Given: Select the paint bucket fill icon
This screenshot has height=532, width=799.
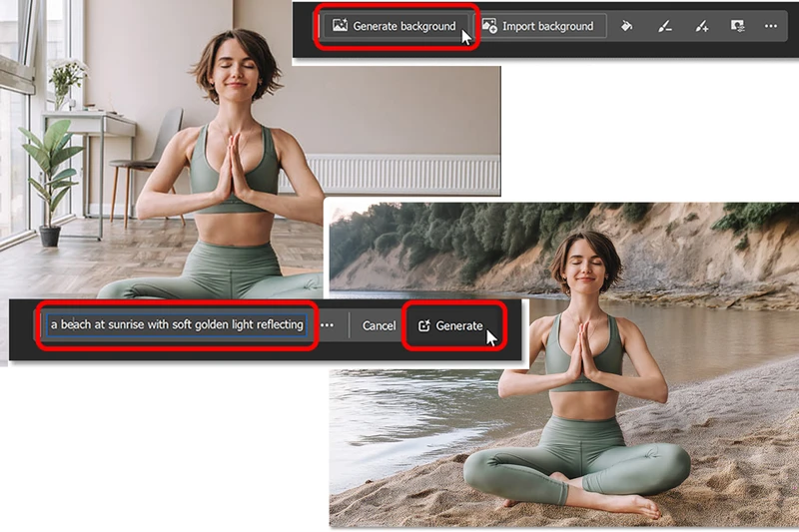Looking at the screenshot, I should pos(627,26).
